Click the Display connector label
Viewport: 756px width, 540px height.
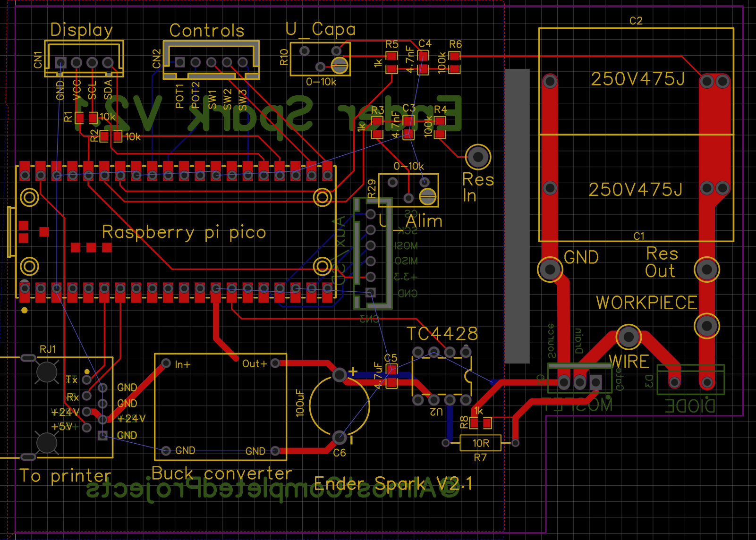click(x=81, y=30)
